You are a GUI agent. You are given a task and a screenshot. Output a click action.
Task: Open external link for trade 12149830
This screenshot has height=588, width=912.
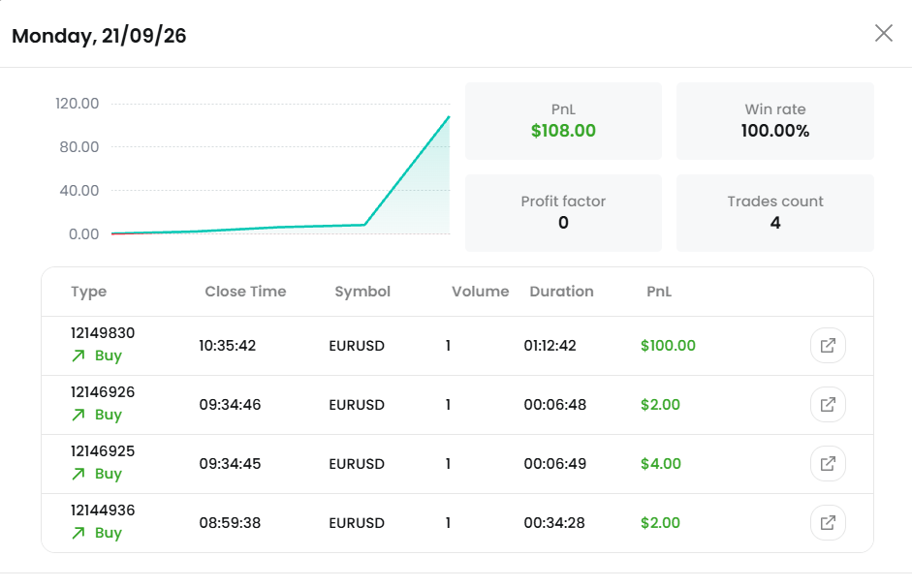pyautogui.click(x=828, y=346)
